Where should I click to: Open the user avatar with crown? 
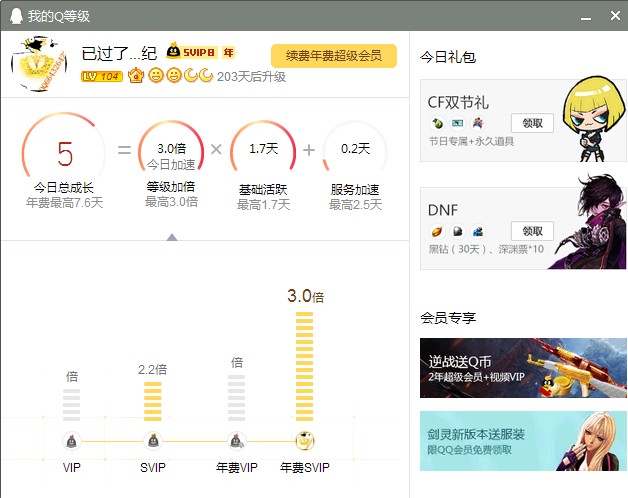[x=39, y=64]
